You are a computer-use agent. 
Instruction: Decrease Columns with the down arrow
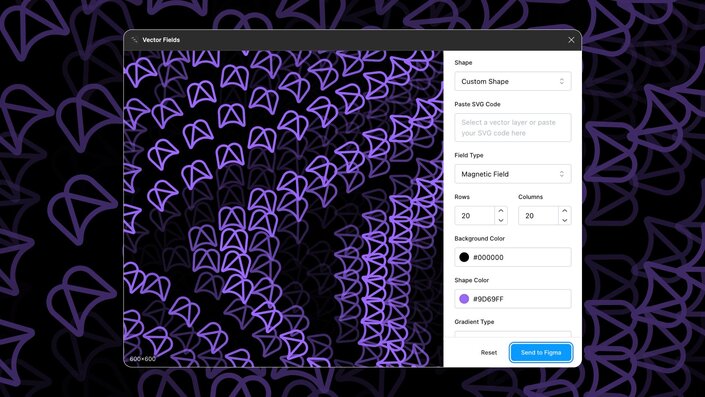click(565, 220)
